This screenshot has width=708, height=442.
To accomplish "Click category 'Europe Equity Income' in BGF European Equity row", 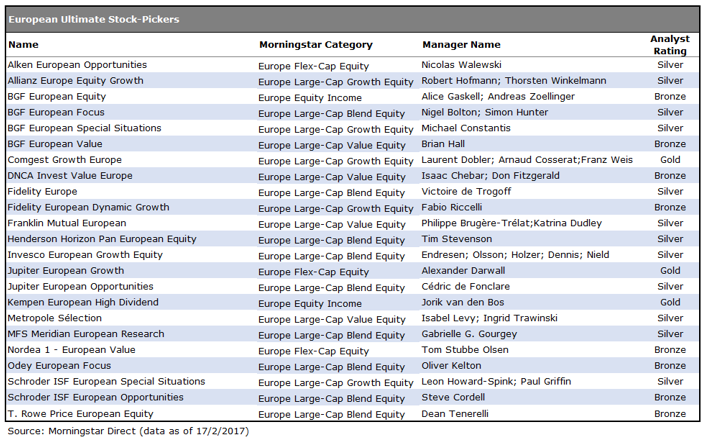I will pyautogui.click(x=310, y=98).
